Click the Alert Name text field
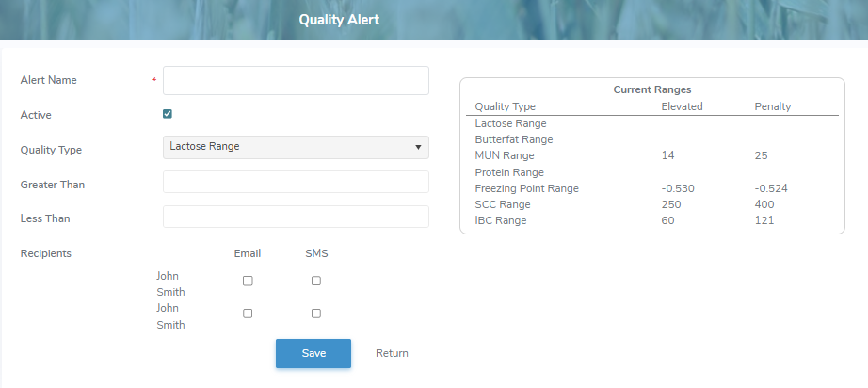The height and width of the screenshot is (388, 868). [x=296, y=81]
